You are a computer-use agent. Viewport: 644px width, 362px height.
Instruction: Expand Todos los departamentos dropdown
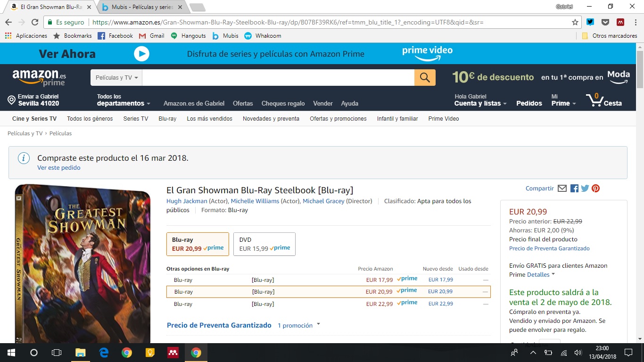coord(124,100)
